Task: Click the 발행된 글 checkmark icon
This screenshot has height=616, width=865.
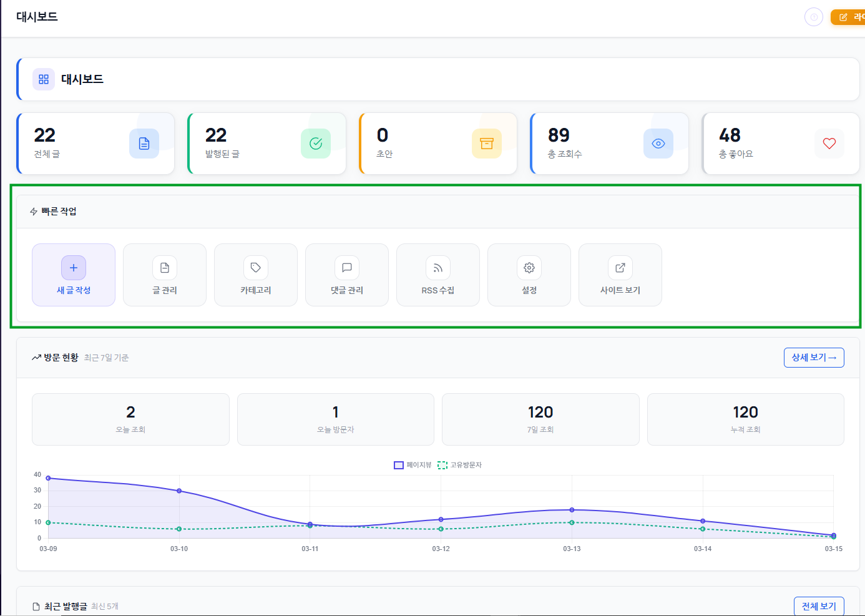Action: 316,144
